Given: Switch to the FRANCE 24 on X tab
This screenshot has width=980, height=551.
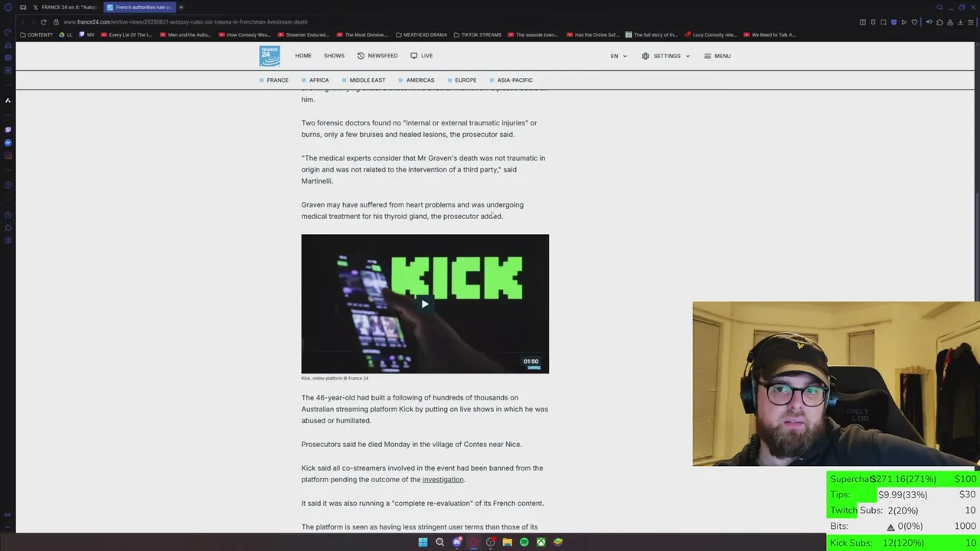Looking at the screenshot, I should coord(65,7).
